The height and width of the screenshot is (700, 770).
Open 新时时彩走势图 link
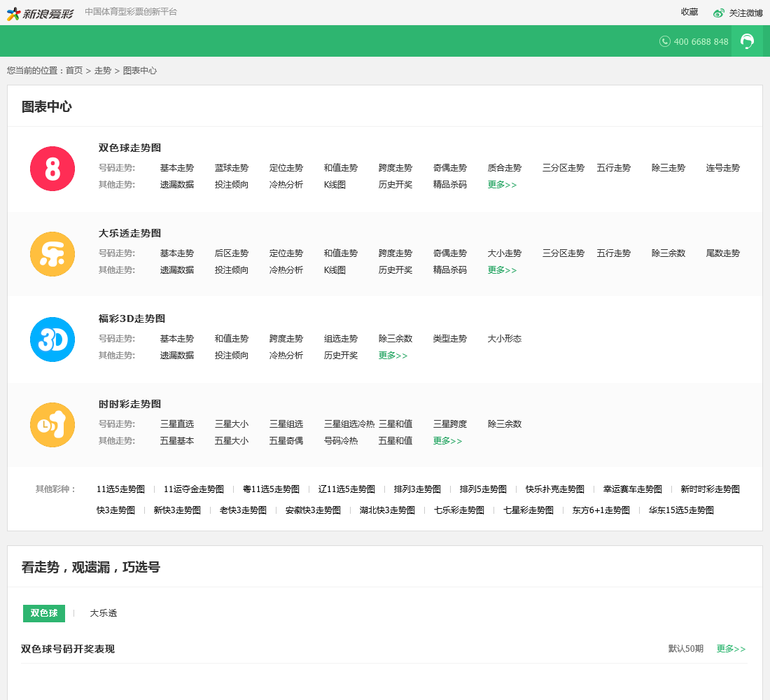coord(710,489)
